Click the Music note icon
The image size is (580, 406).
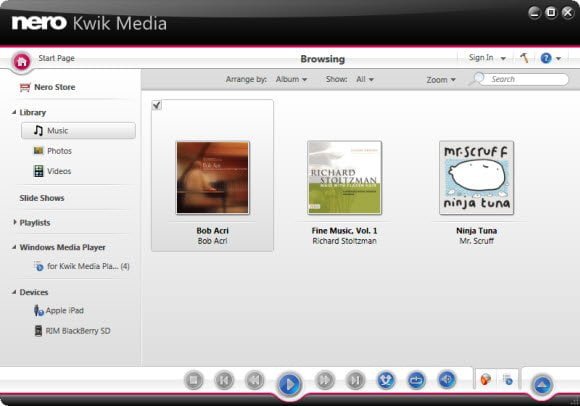click(x=38, y=131)
